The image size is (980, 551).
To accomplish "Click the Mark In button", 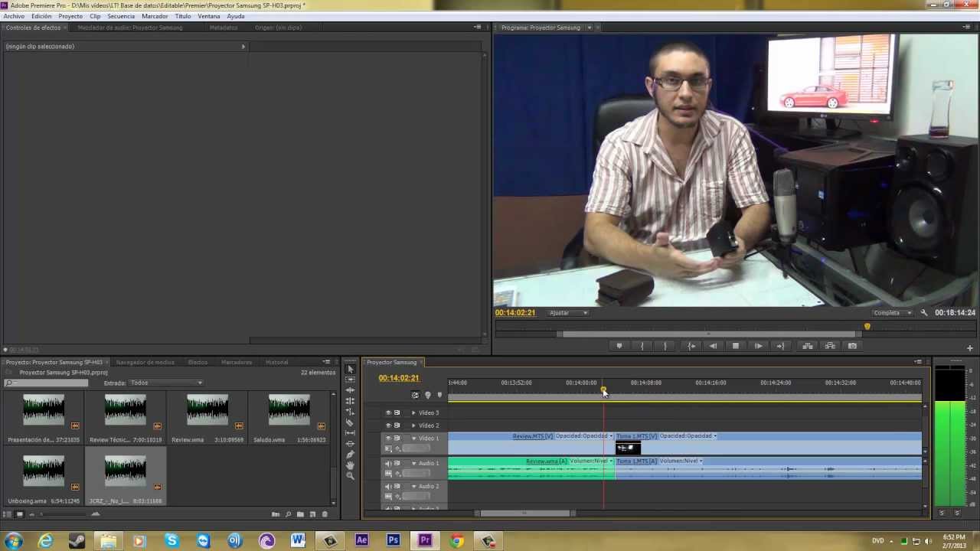I will [642, 346].
